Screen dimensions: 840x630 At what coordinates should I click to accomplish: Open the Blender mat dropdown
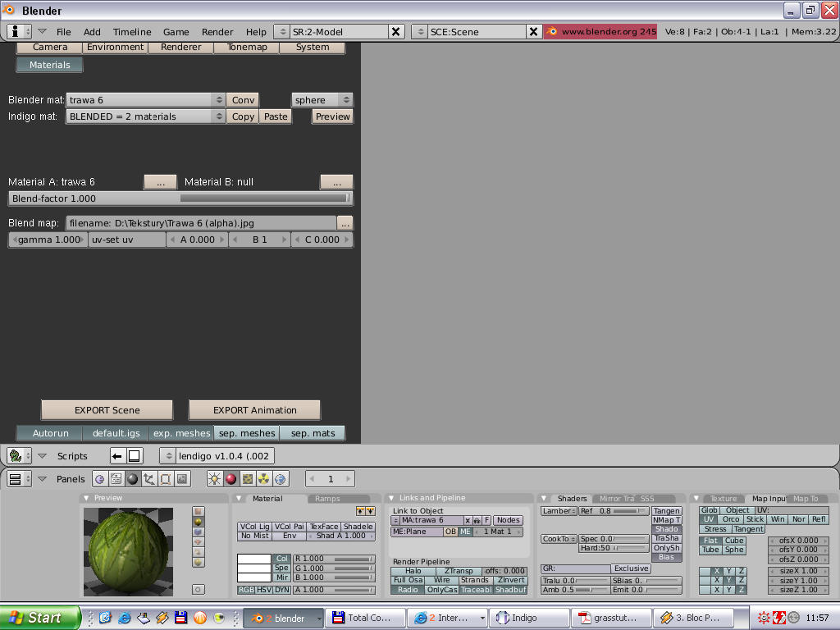(145, 100)
